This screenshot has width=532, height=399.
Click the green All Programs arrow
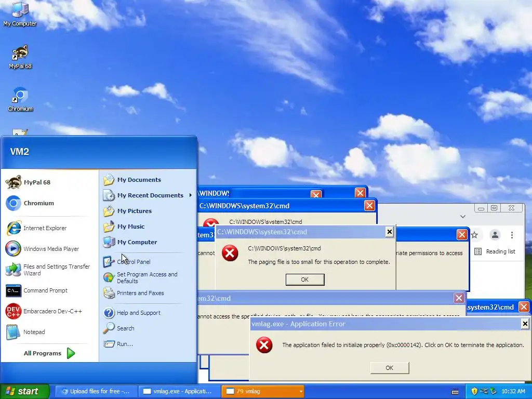(x=71, y=353)
